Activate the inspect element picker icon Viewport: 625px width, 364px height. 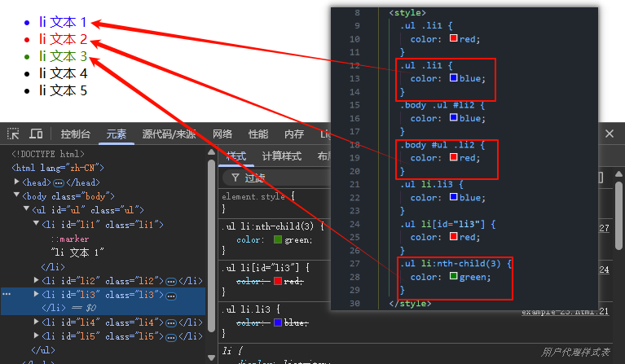pyautogui.click(x=13, y=134)
